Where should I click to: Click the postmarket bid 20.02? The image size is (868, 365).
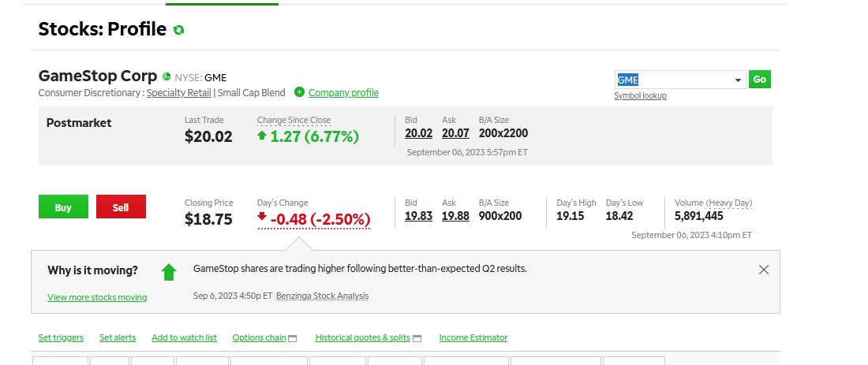(418, 133)
